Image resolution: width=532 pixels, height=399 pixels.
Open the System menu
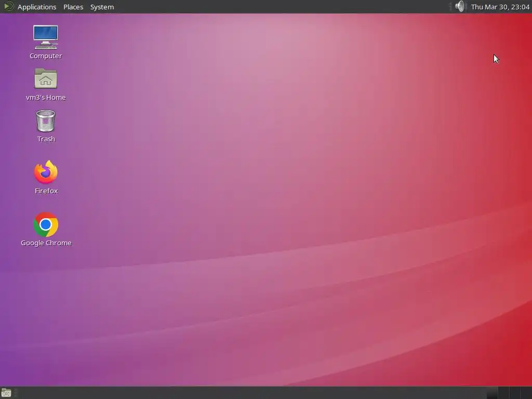point(102,7)
